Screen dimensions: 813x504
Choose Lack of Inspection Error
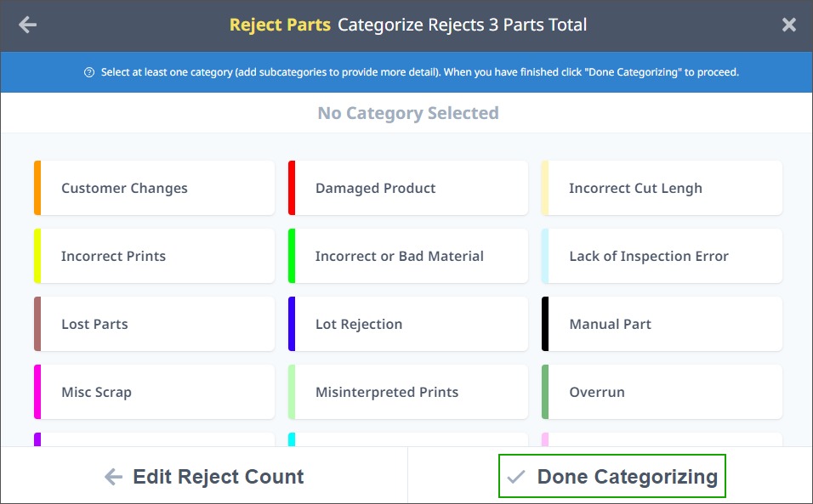(x=662, y=256)
